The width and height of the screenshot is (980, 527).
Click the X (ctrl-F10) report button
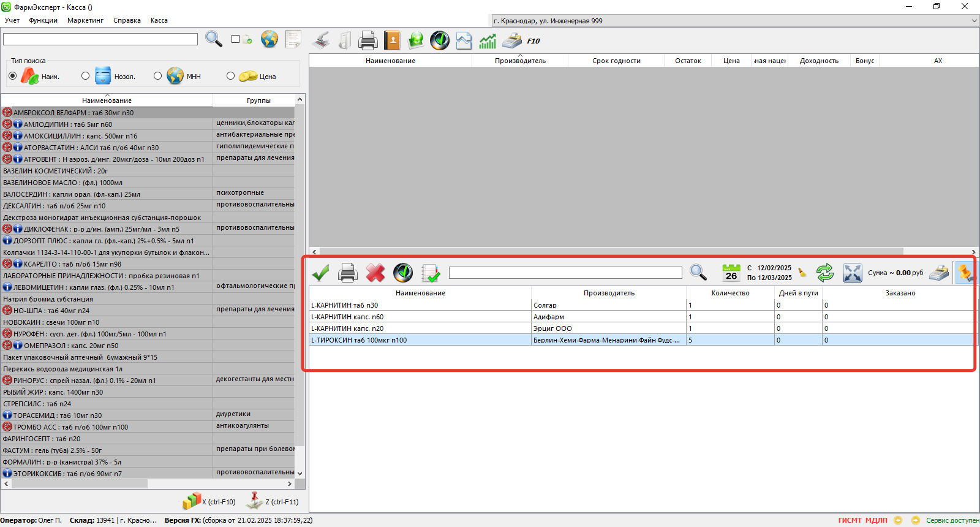[x=209, y=501]
